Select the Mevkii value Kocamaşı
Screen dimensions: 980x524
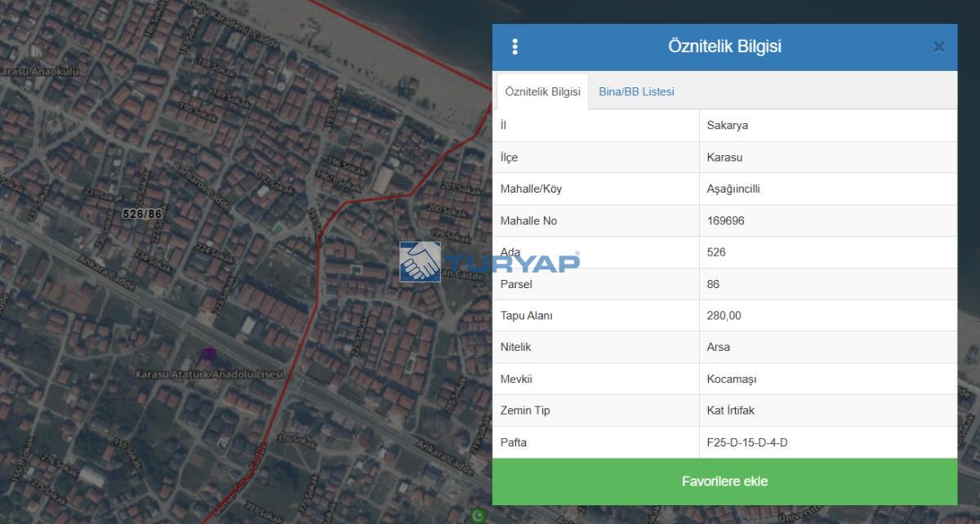coord(731,380)
